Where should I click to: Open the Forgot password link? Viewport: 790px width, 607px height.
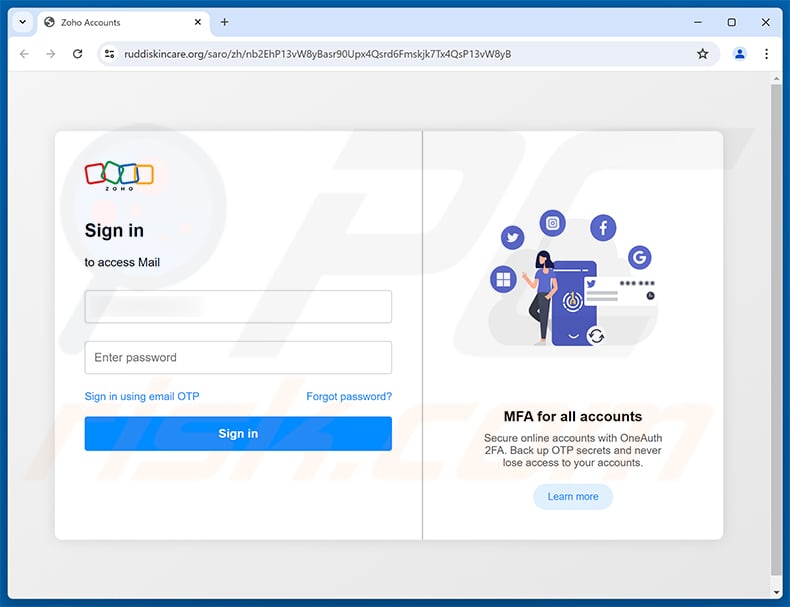(349, 396)
